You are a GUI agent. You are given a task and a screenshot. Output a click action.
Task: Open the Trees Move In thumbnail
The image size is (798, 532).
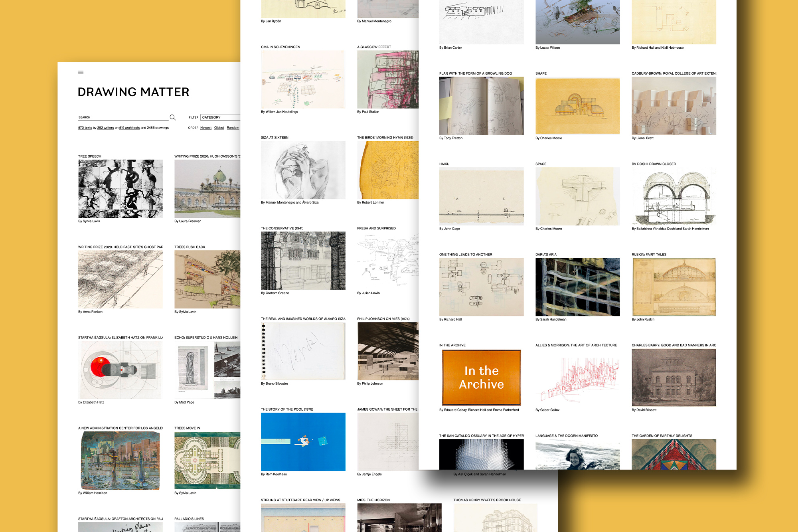click(x=207, y=461)
